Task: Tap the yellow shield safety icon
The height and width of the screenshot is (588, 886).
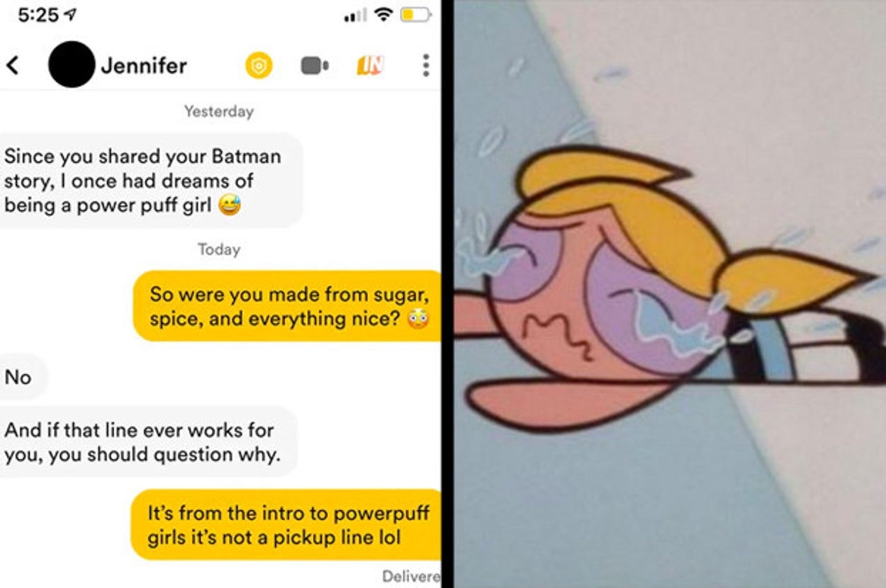Action: [259, 66]
